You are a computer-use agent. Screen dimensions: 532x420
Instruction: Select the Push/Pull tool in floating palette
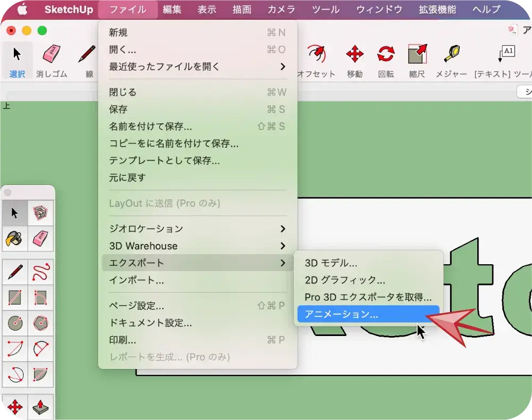[x=41, y=408]
